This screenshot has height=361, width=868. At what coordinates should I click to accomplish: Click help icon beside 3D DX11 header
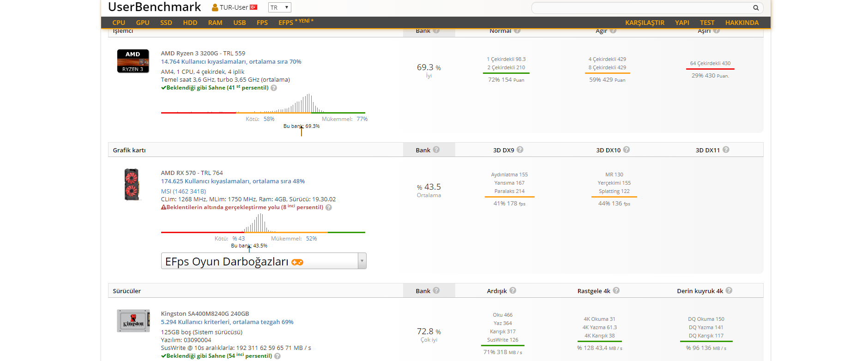(726, 150)
